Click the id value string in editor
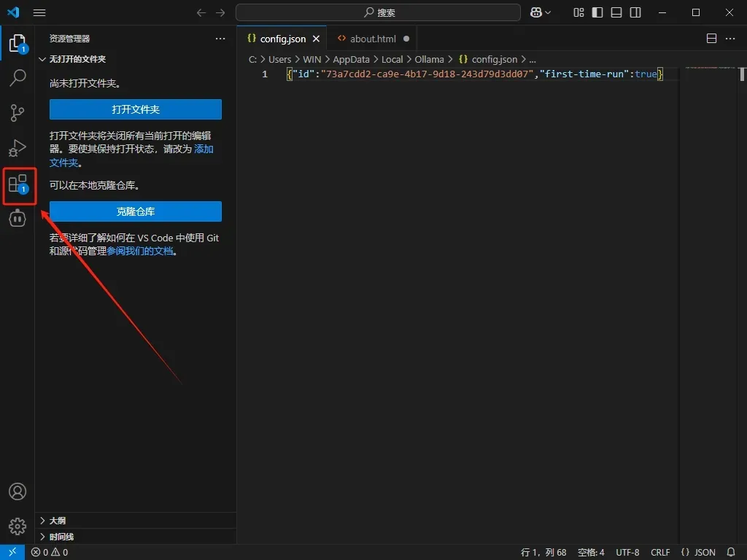Viewport: 747px width, 560px height. click(x=427, y=74)
